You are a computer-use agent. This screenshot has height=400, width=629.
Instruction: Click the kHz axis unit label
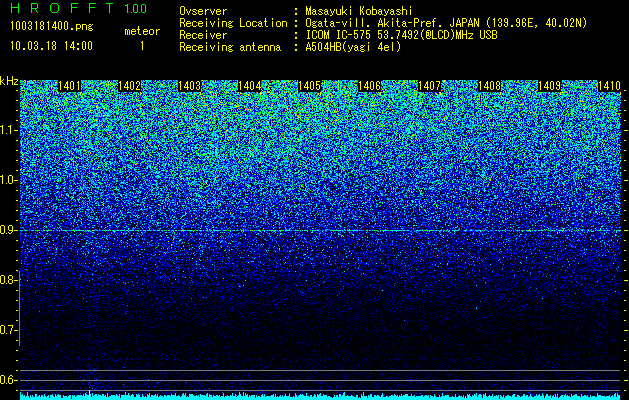tap(9, 81)
